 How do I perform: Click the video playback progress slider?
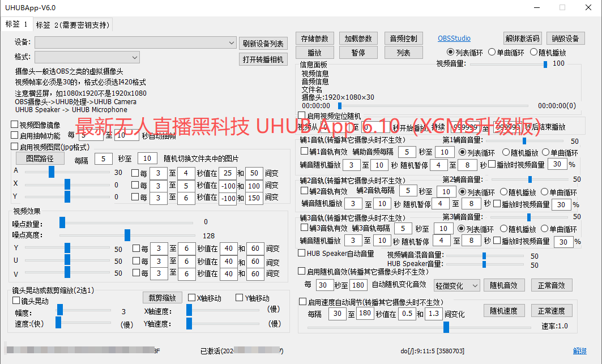tap(434, 106)
